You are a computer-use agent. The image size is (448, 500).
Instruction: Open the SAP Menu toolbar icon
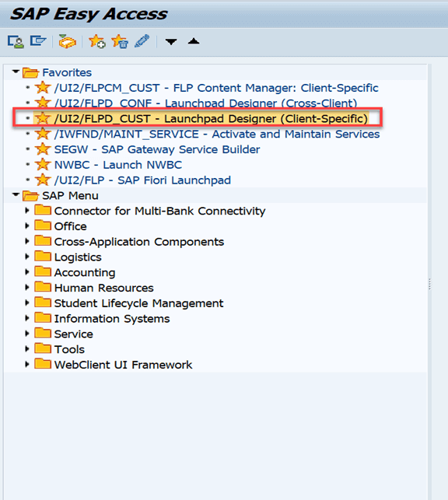38,41
